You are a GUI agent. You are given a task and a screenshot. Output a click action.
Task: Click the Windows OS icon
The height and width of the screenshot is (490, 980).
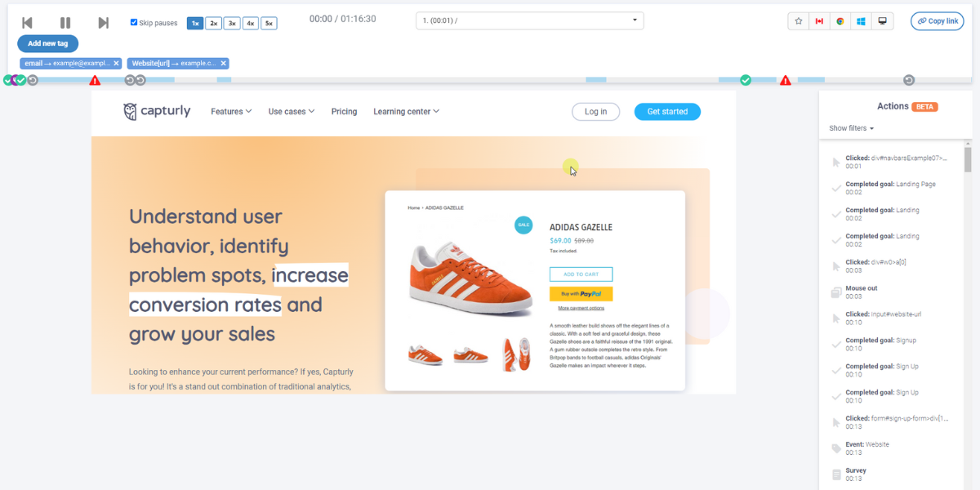click(x=861, y=21)
